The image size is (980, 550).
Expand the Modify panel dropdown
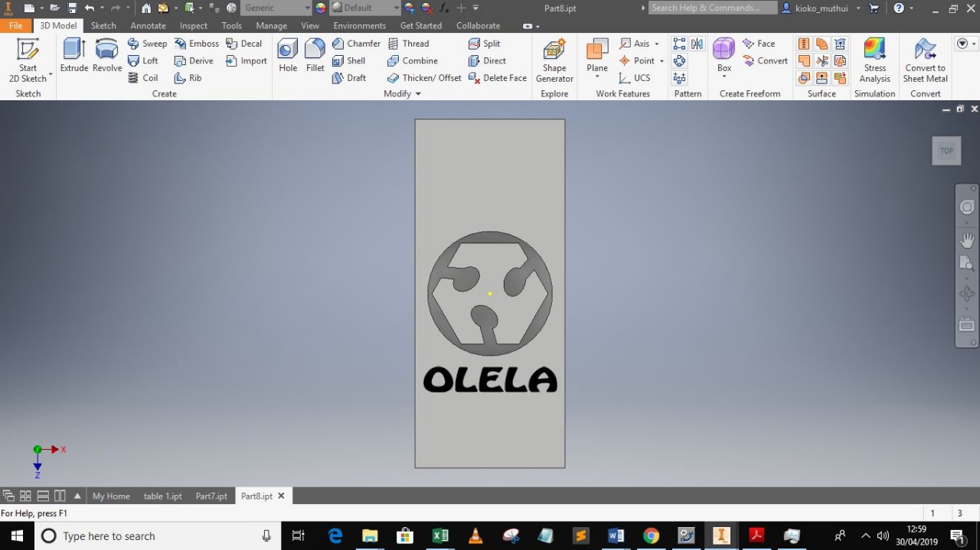(418, 94)
